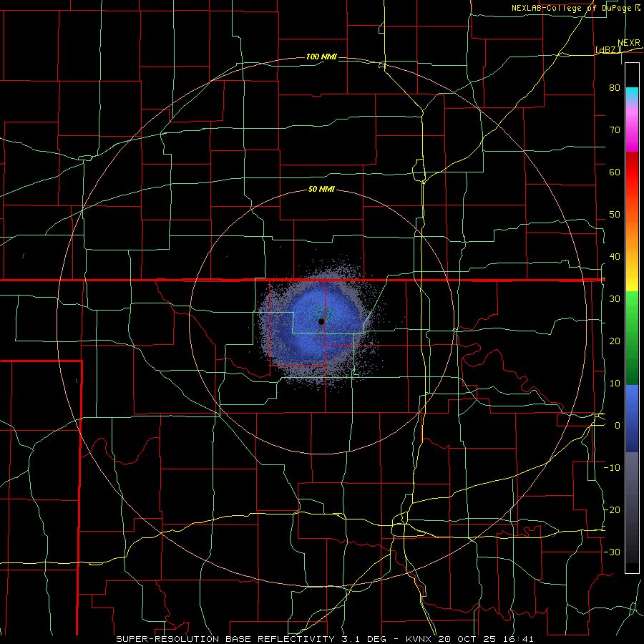644x644 pixels.
Task: Click the "50 NMI" range ring label
Action: (321, 190)
